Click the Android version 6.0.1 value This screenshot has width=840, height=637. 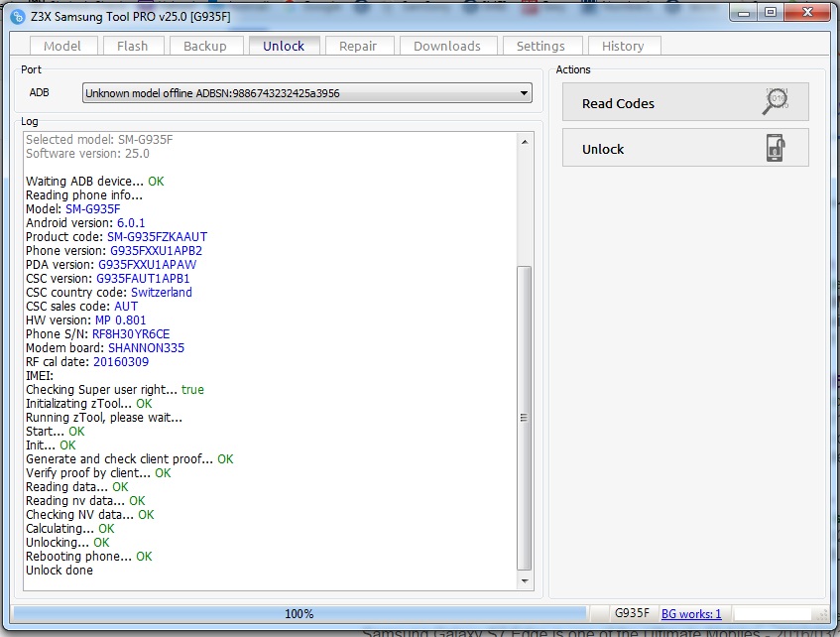[x=131, y=223]
